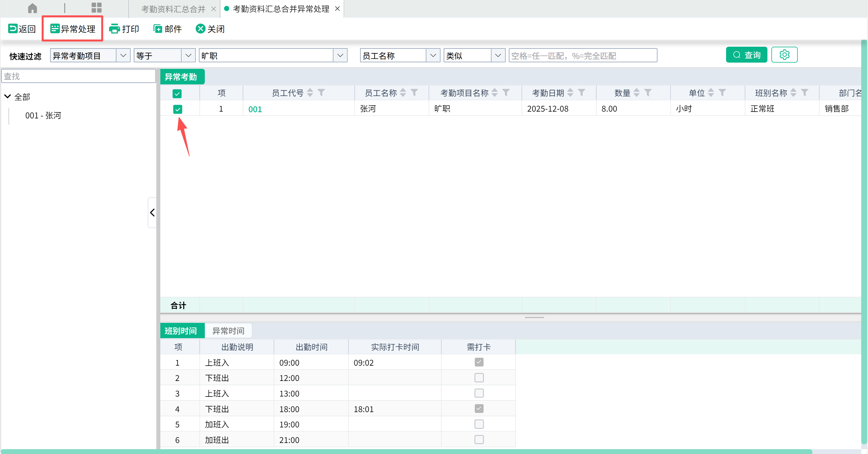The width and height of the screenshot is (868, 454).
Task: Open the grid apps menu icon
Action: (96, 8)
